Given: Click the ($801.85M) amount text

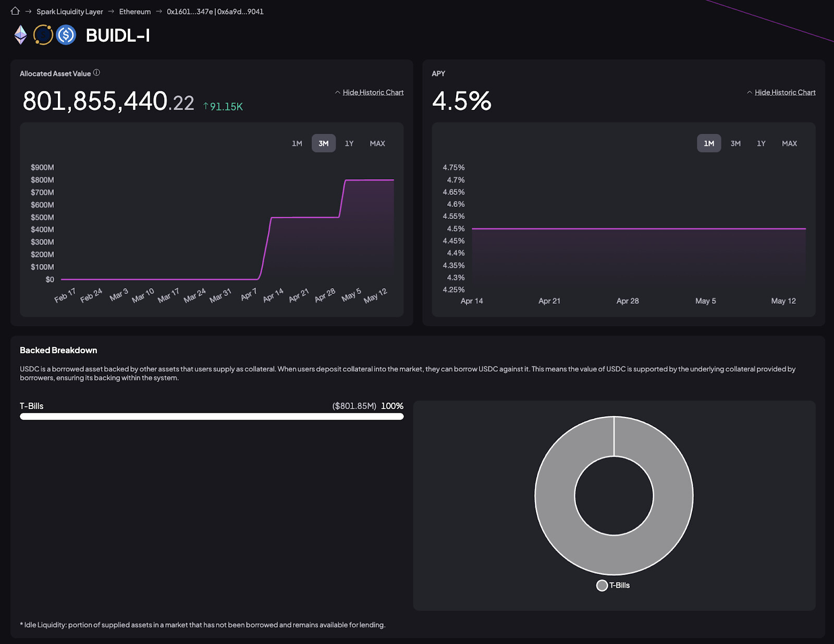Looking at the screenshot, I should [x=354, y=406].
